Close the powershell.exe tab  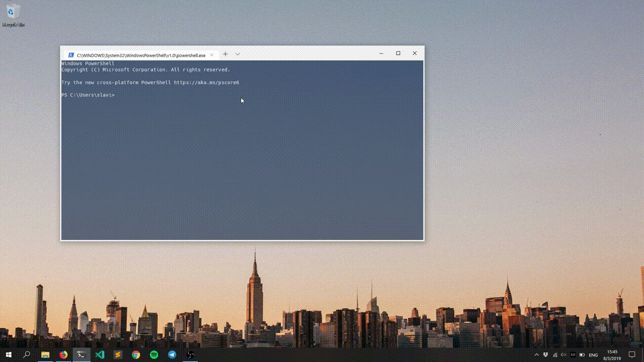click(x=212, y=55)
